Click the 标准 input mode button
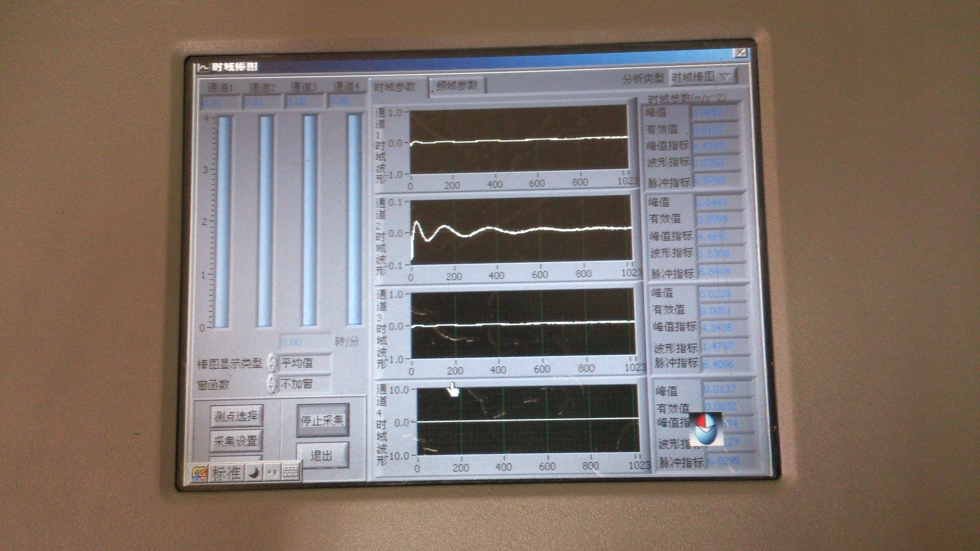Image resolution: width=980 pixels, height=551 pixels. pyautogui.click(x=226, y=473)
